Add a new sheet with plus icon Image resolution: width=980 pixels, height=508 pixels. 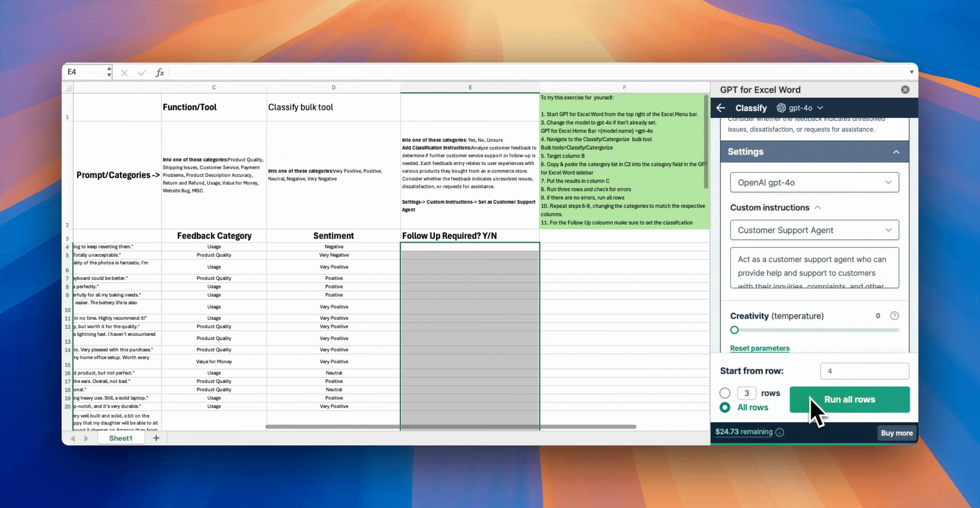point(156,438)
